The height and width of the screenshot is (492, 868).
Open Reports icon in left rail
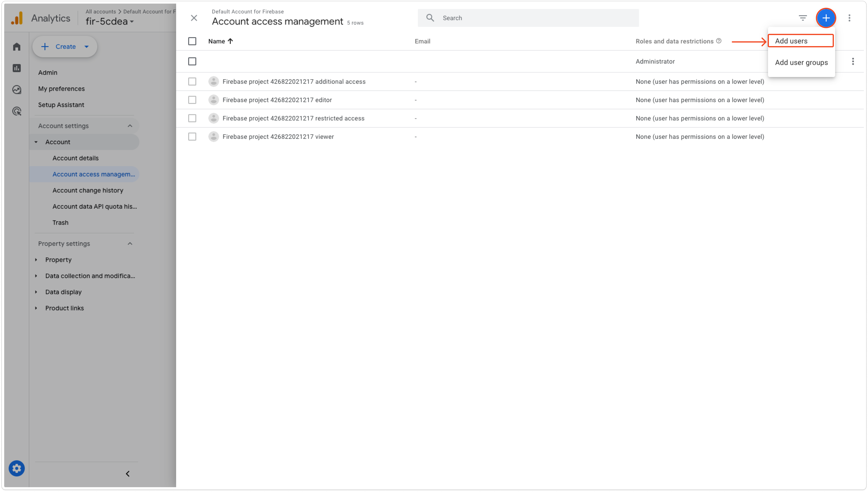(x=17, y=68)
